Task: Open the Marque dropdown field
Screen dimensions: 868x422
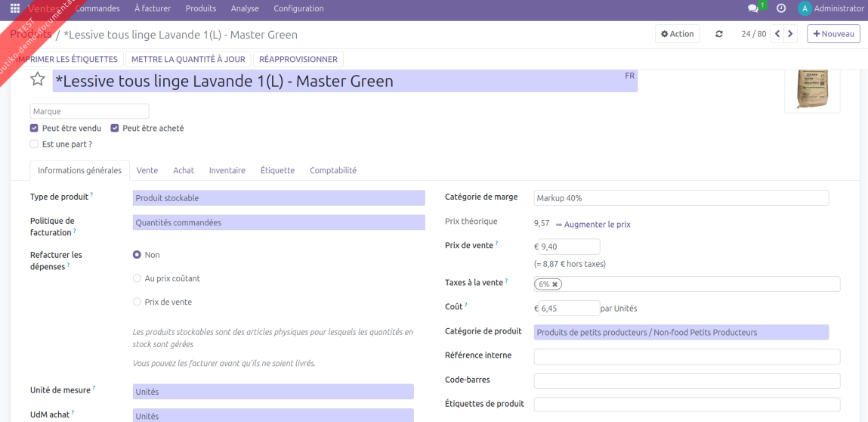Action: 90,111
